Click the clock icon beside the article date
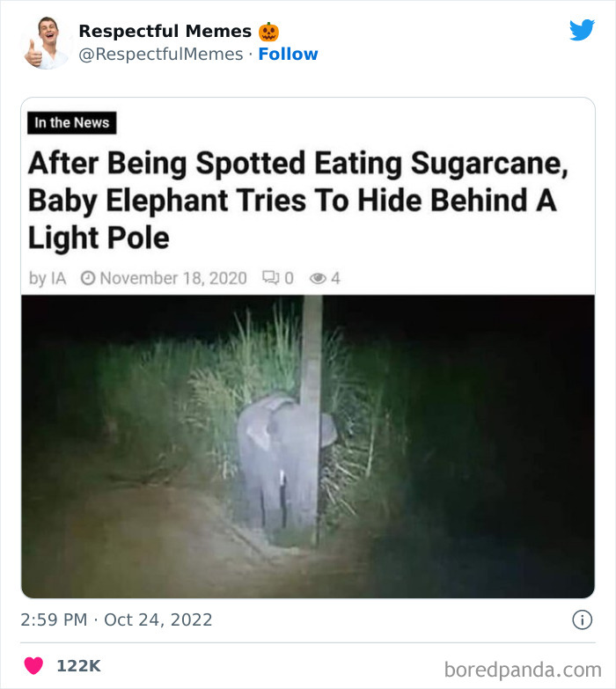 [88, 278]
